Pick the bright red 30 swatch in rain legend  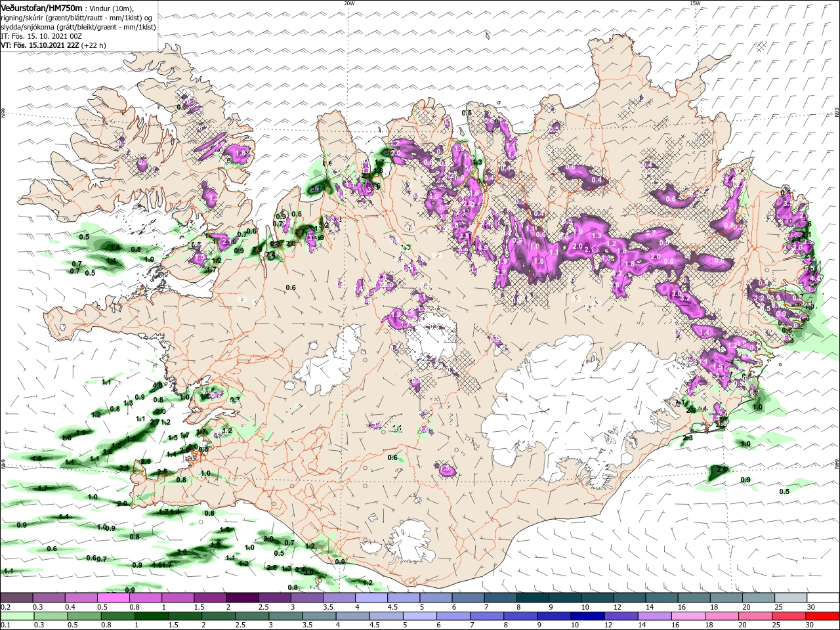click(x=822, y=616)
